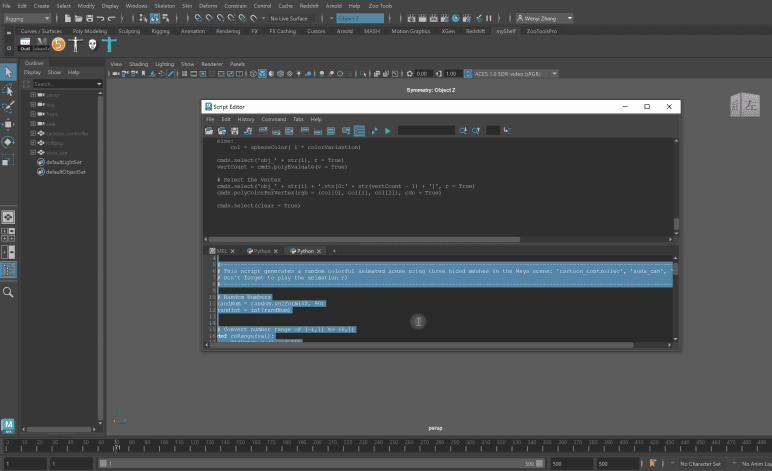The image size is (772, 471).
Task: Click the view cube in viewport corner
Action: pyautogui.click(x=744, y=105)
